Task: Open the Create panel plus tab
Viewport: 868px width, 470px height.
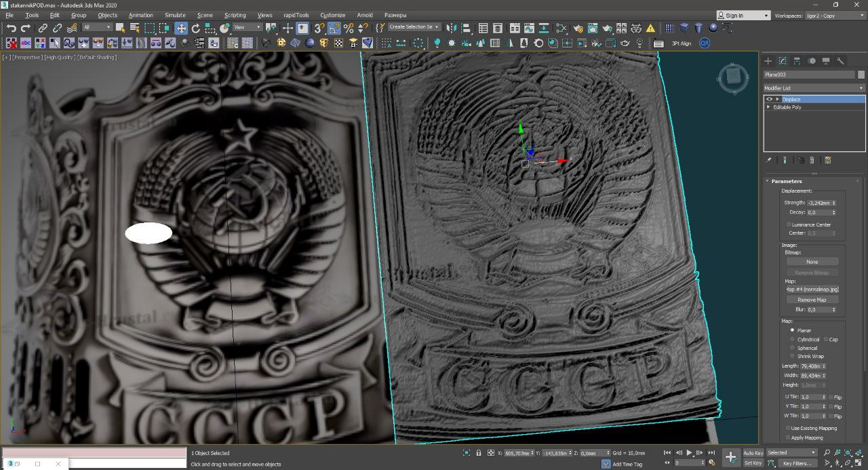Action: click(768, 60)
